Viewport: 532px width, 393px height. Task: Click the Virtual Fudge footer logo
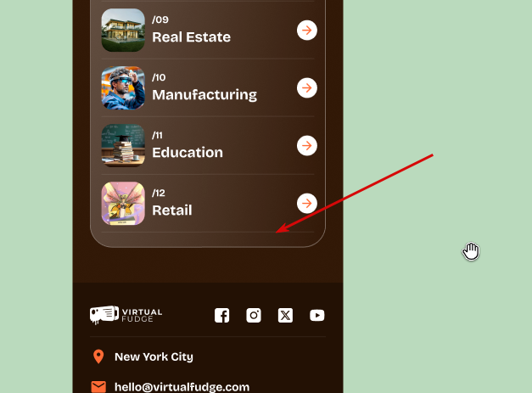click(x=126, y=315)
